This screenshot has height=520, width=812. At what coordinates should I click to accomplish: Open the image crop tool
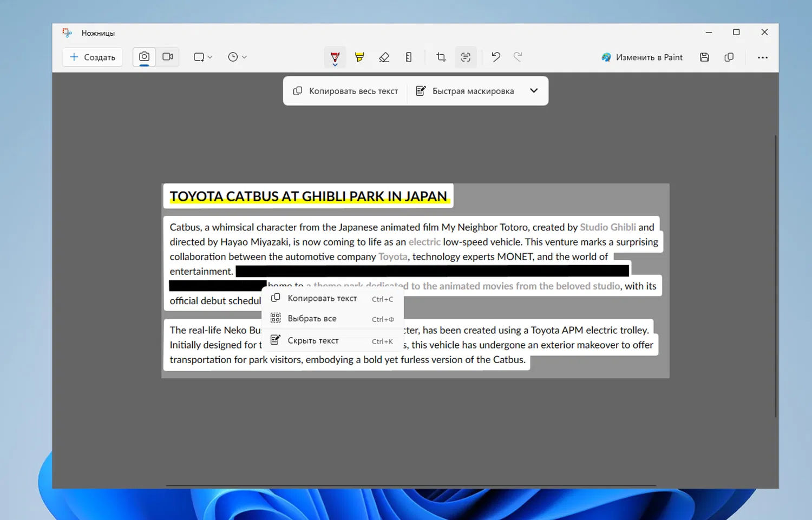click(x=441, y=57)
